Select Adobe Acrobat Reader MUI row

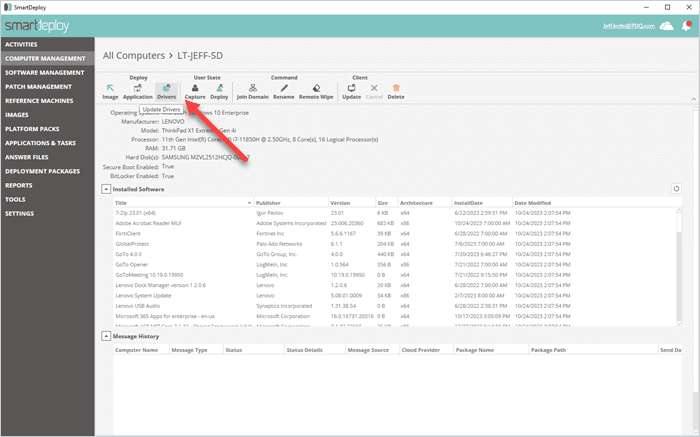pyautogui.click(x=395, y=223)
